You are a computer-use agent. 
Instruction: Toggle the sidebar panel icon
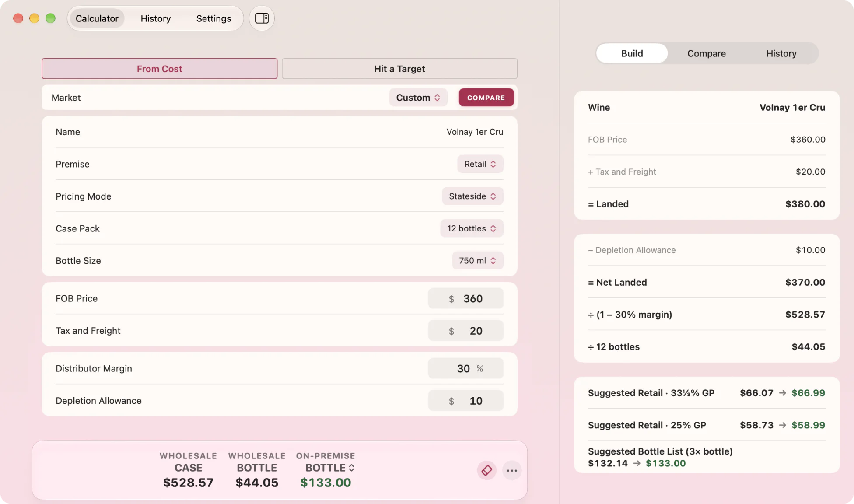(262, 18)
